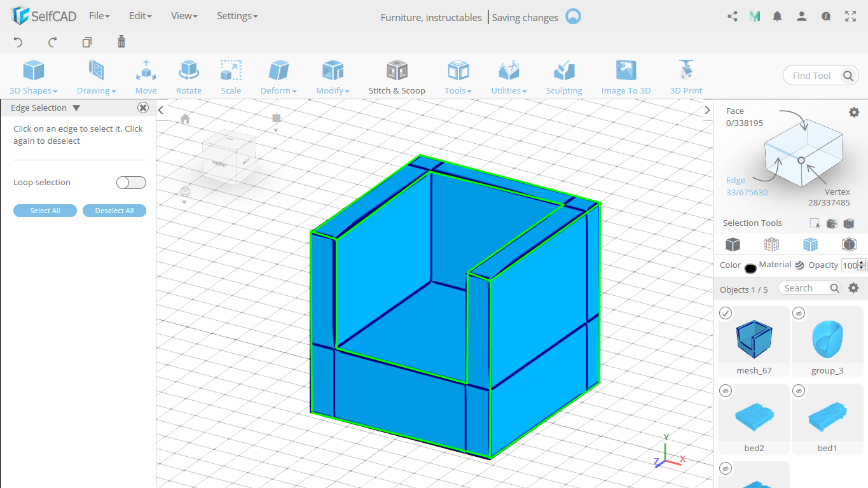Screen dimensions: 868x488
Task: Click the Find Tool search magnifier
Action: 848,76
